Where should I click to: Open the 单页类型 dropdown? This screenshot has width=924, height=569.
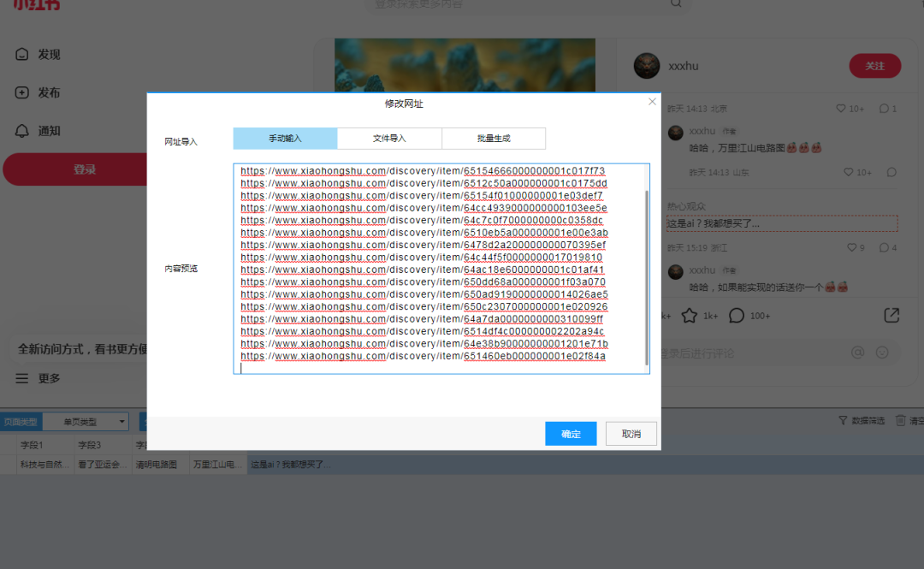(x=86, y=422)
